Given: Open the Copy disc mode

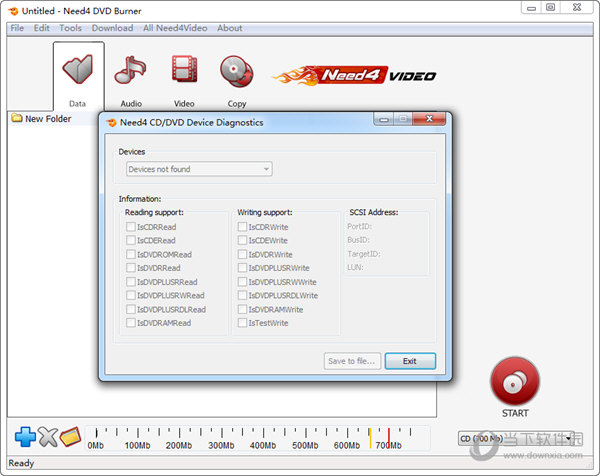Looking at the screenshot, I should (236, 71).
